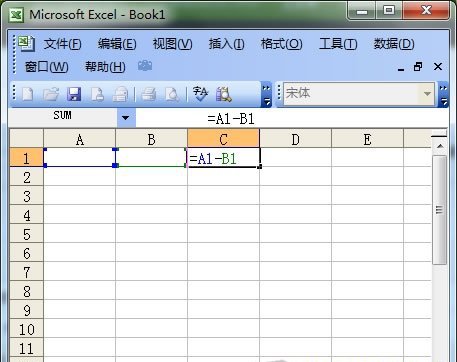
Task: Expand the standard toolbar options arrow
Action: (266, 95)
